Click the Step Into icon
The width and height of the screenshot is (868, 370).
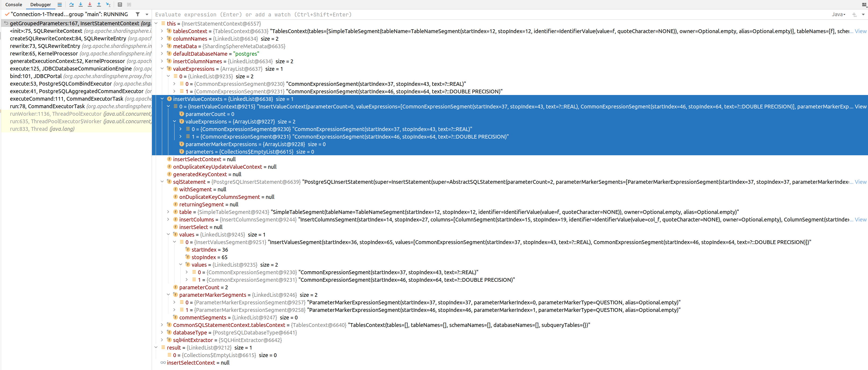(80, 4)
